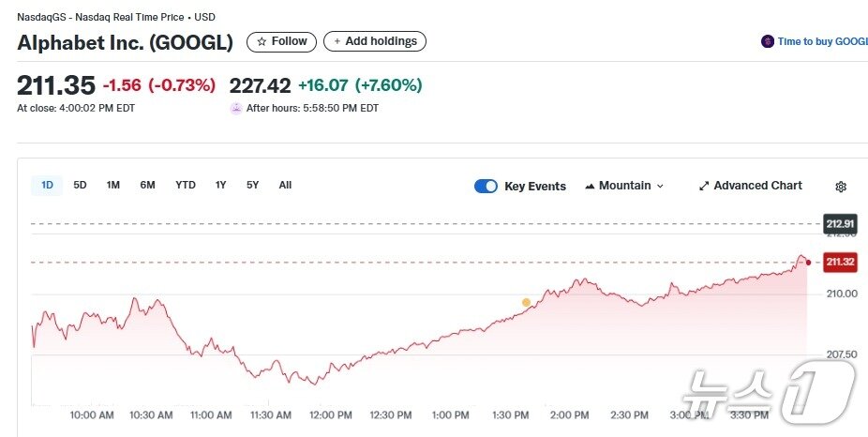
Task: Click the 211.32 current price label
Action: click(x=840, y=263)
